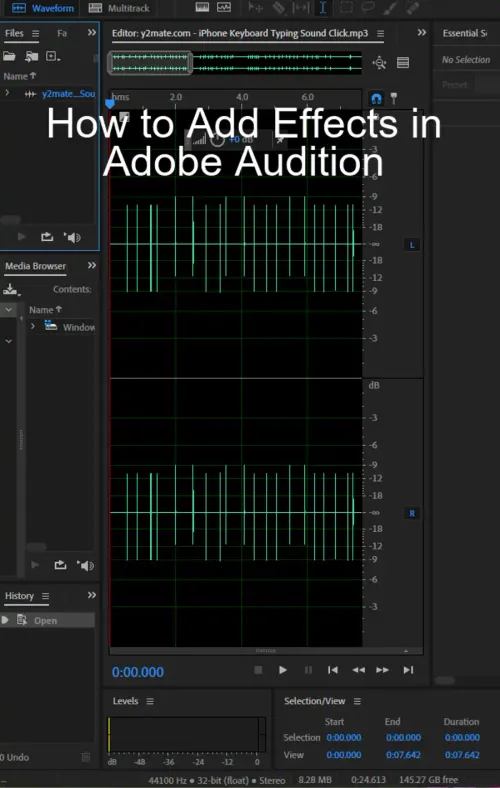Toggle Auto-Play in the Files panel

tap(72, 237)
